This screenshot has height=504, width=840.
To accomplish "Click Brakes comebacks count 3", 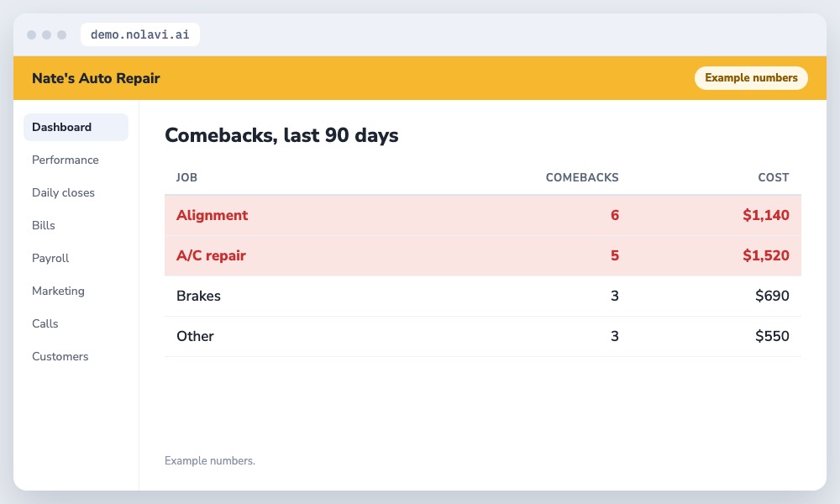I will tap(615, 296).
